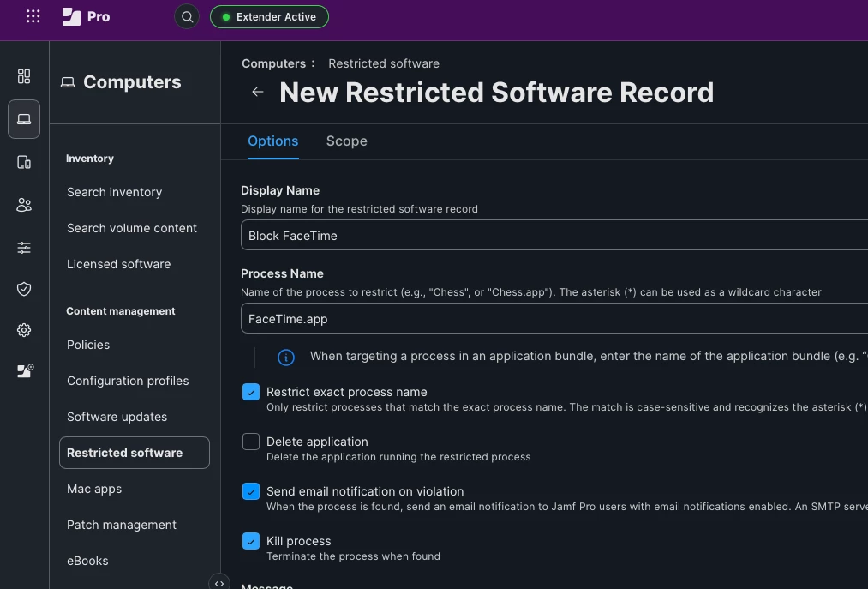Screen dimensions: 868x589
Task: Switch to the Scope tab
Action: (346, 141)
